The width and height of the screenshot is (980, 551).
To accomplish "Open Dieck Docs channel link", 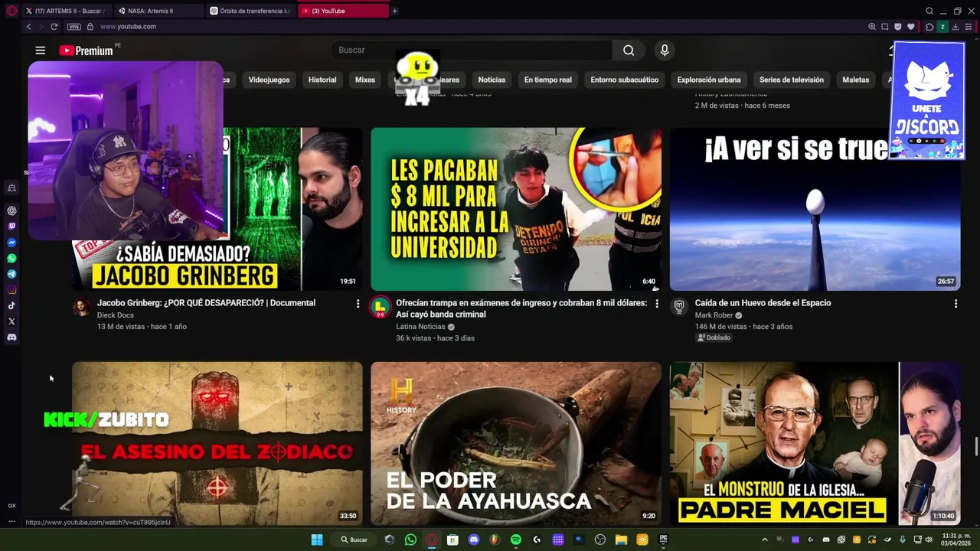I will (x=115, y=315).
